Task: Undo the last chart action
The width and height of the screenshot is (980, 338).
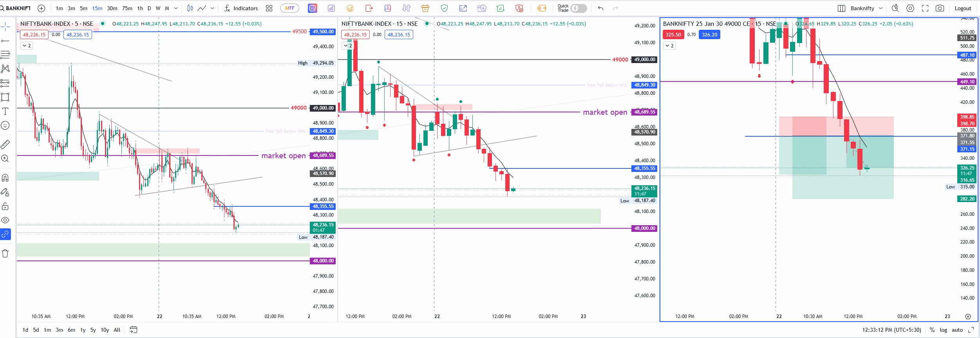Action: click(600, 8)
